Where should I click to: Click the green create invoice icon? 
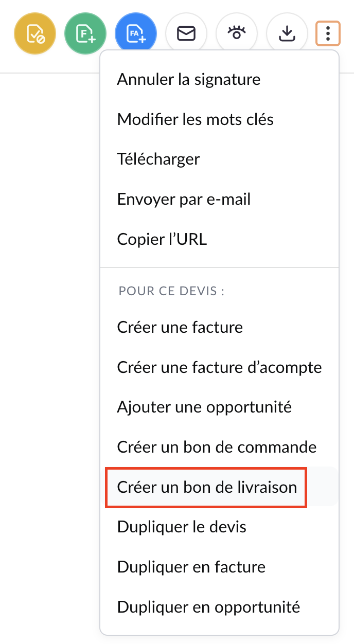pos(85,34)
